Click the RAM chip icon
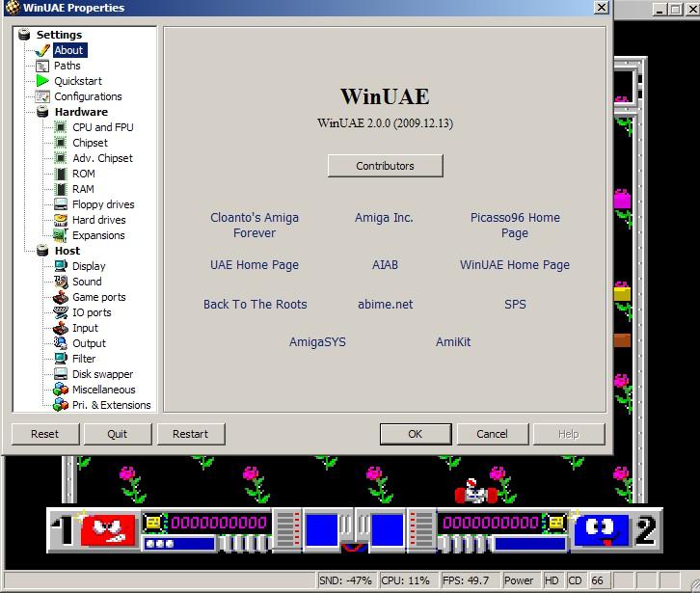The image size is (700, 593). (x=61, y=189)
